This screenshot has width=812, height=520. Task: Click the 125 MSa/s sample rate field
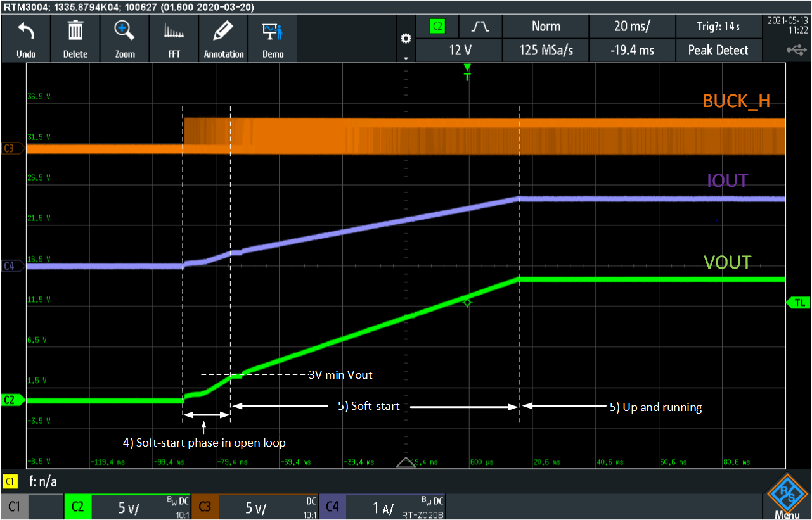pyautogui.click(x=546, y=50)
